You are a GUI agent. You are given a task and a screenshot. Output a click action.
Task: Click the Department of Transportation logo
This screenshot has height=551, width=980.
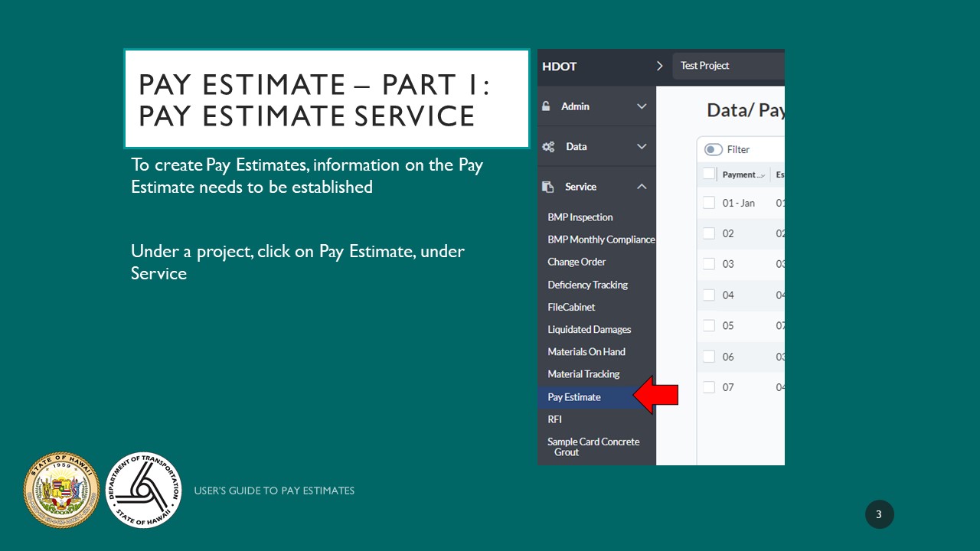click(x=143, y=490)
